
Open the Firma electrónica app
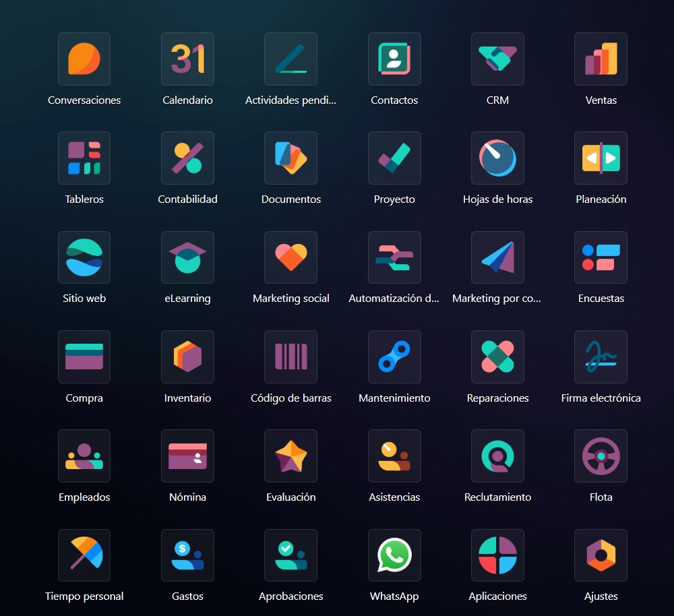(x=601, y=357)
